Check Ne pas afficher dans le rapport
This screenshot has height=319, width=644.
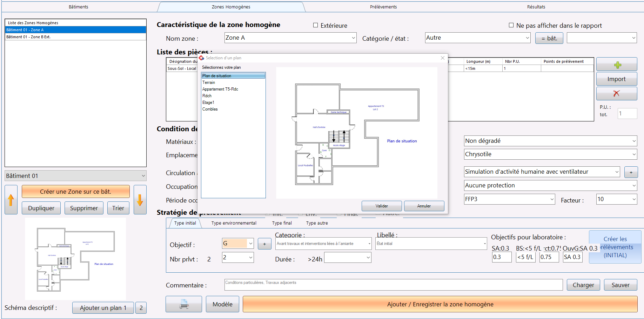click(x=511, y=25)
